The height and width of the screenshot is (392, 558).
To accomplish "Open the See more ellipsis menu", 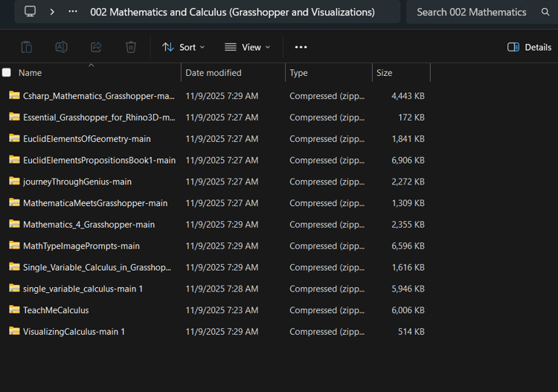I will 301,47.
